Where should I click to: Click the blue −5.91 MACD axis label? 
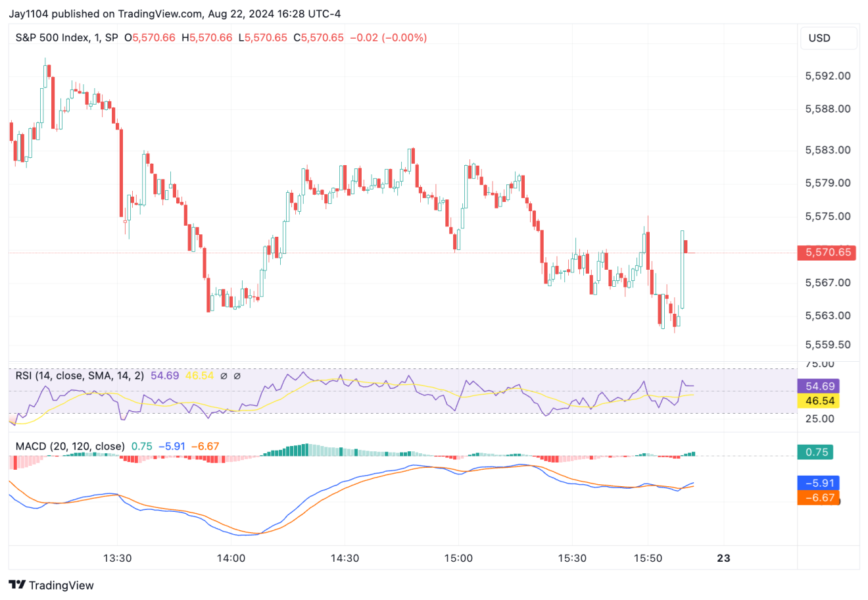coord(819,483)
